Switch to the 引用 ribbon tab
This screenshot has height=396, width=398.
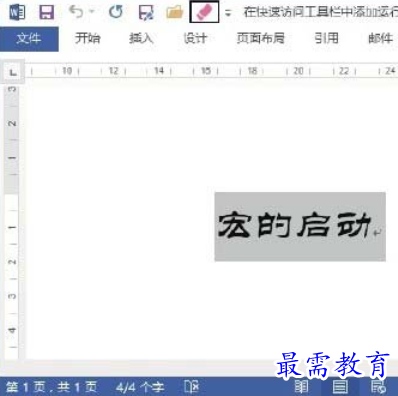pos(326,38)
